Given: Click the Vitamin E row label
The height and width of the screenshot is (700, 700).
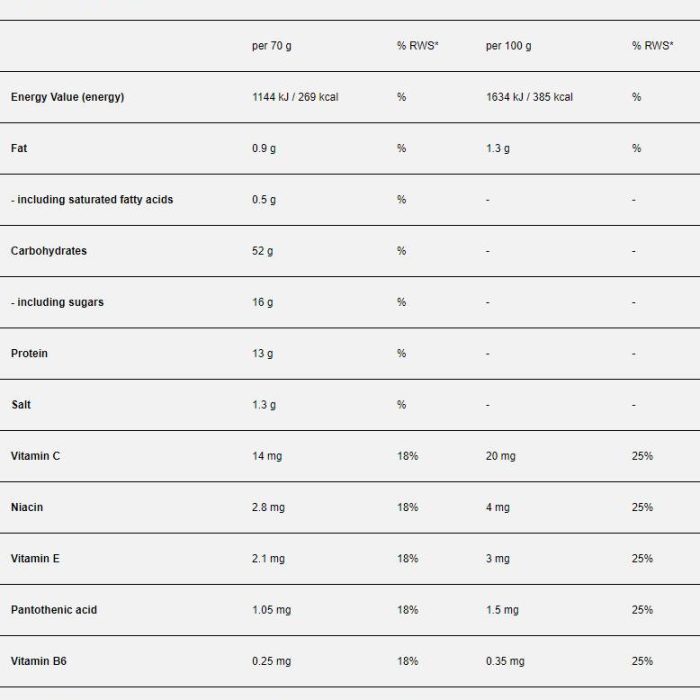Looking at the screenshot, I should [35, 558].
